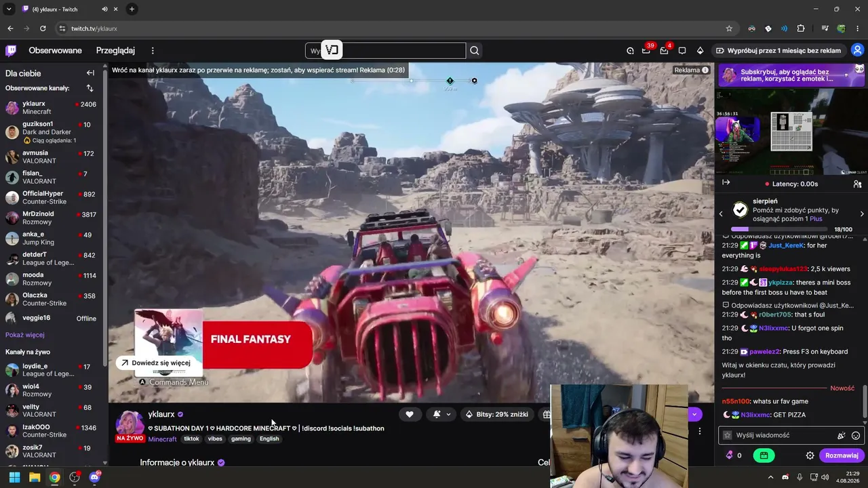Click 'Dowiedz się więcej' ad button
This screenshot has width=868, height=488.
(x=155, y=363)
